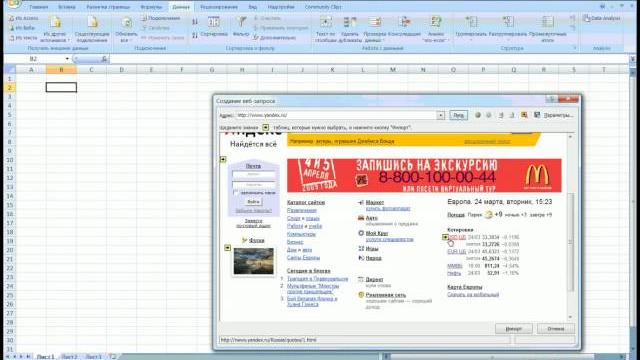640x360 pixels.
Task: Open the Вид ribbon tab
Action: 253,7
